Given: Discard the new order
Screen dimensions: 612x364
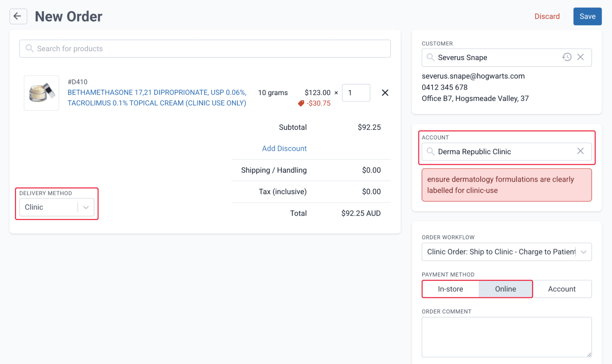Looking at the screenshot, I should (547, 16).
